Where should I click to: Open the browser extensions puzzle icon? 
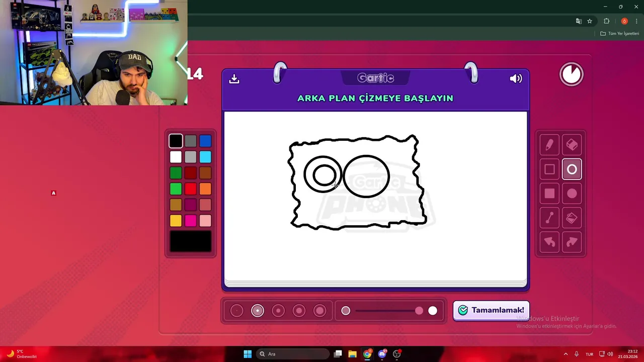tap(606, 21)
